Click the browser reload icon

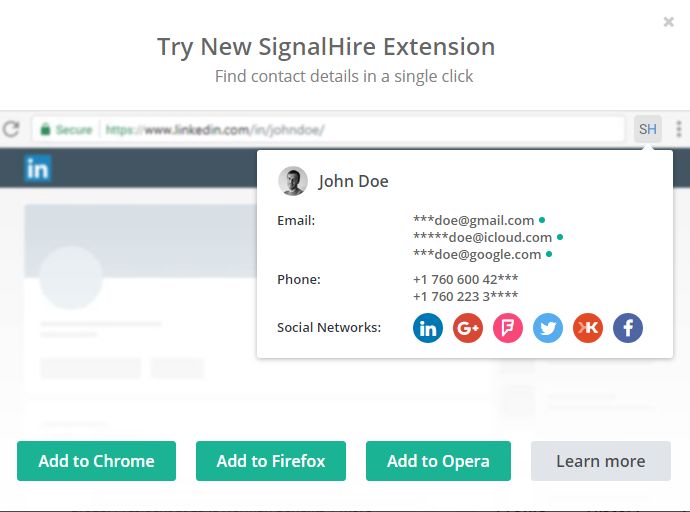[x=11, y=129]
